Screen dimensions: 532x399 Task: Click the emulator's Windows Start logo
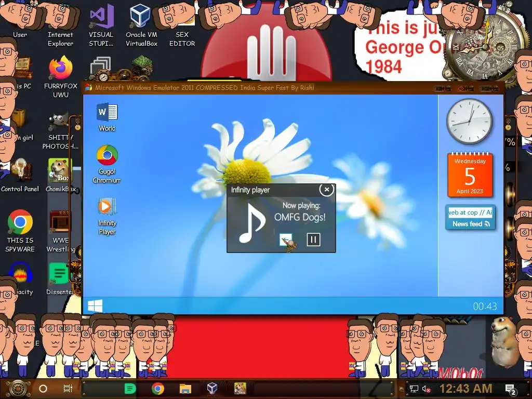click(x=95, y=305)
